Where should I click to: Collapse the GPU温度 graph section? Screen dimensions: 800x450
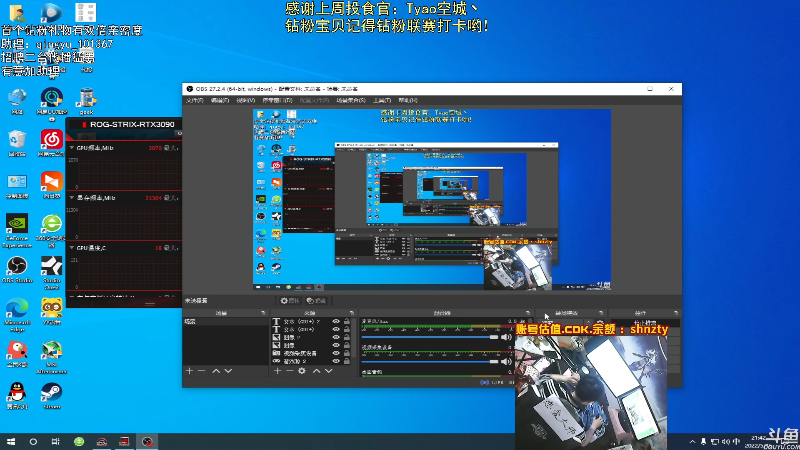click(x=72, y=248)
